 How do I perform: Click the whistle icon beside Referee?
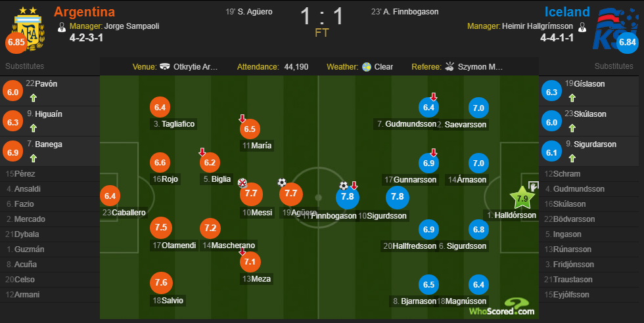point(449,66)
